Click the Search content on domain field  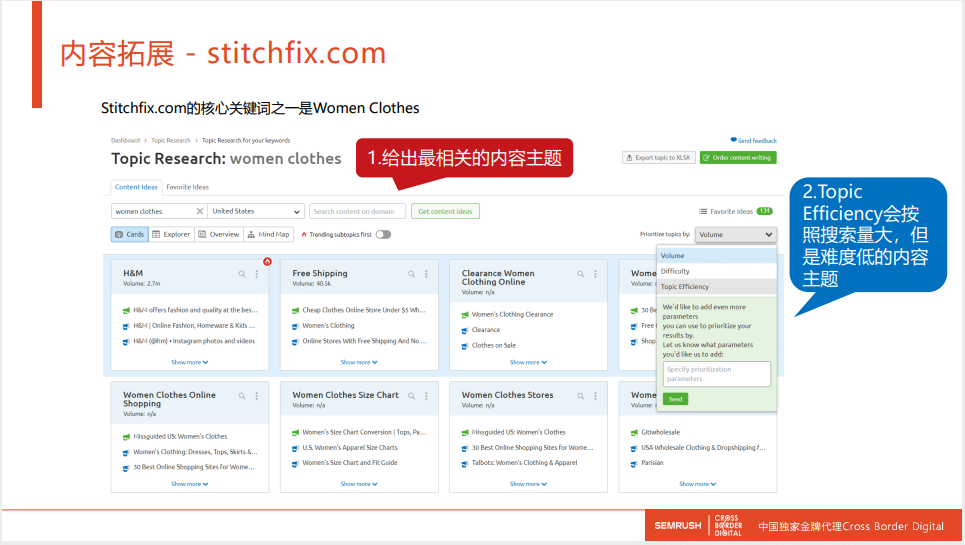pyautogui.click(x=357, y=212)
